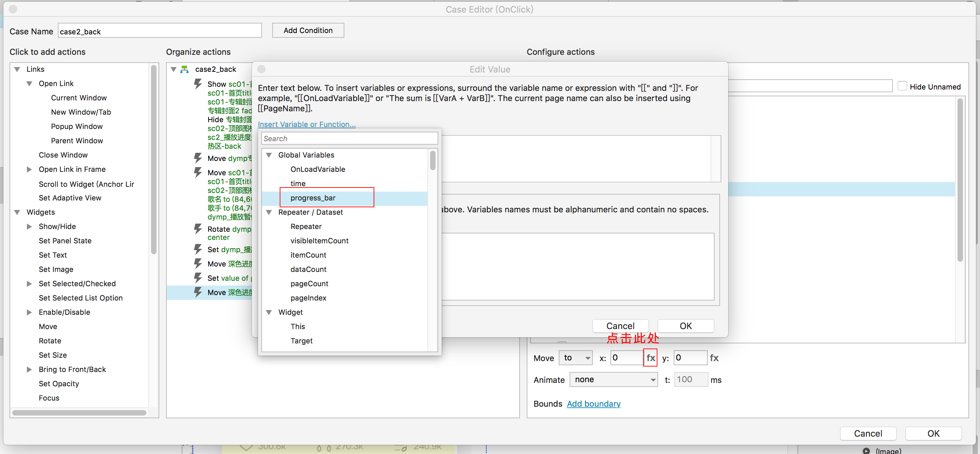Viewport: 980px width, 454px height.
Task: Expand Bring to Front/Back action
Action: [29, 369]
